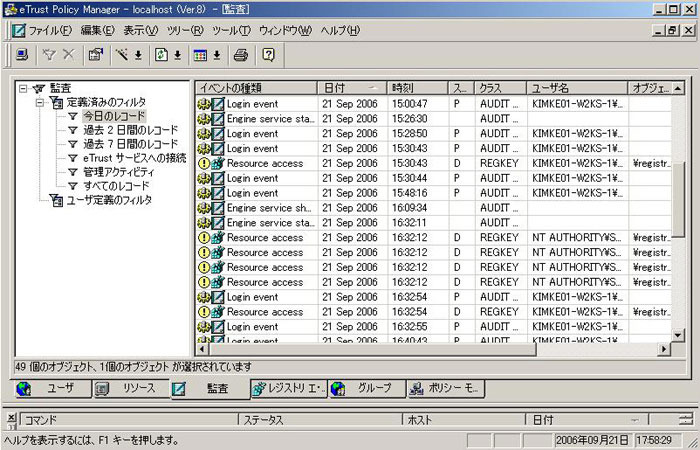
Task: Select 過去 7 日間のレコード filter
Action: (x=130, y=144)
